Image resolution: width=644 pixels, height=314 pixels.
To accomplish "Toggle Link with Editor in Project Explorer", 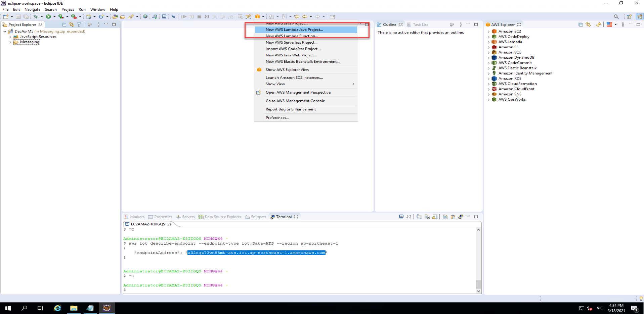I will (72, 24).
